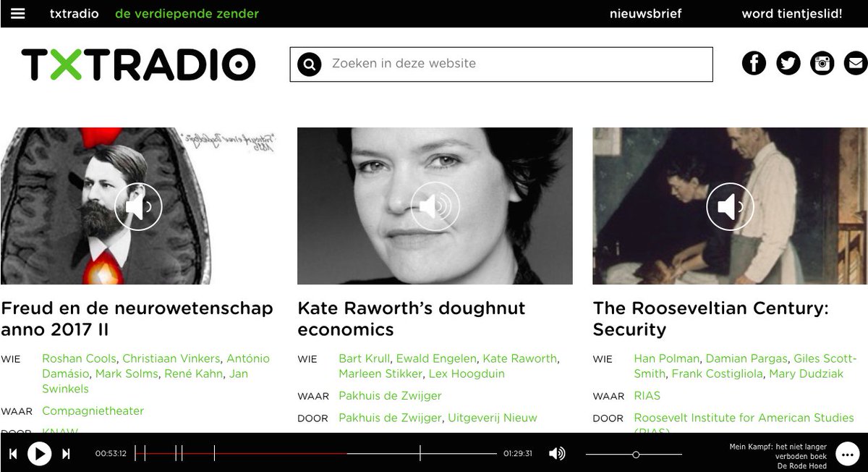Open the nieuwsbrief menu item
This screenshot has width=868, height=472.
(646, 14)
